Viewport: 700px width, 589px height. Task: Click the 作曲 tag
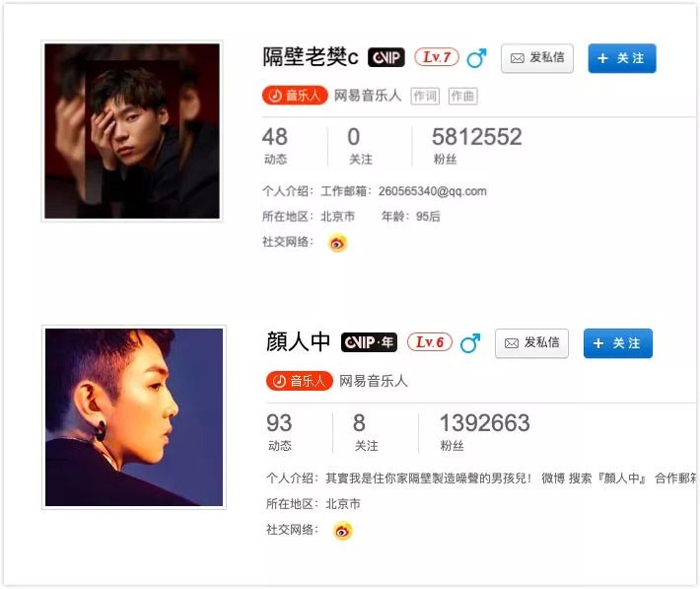pos(463,96)
